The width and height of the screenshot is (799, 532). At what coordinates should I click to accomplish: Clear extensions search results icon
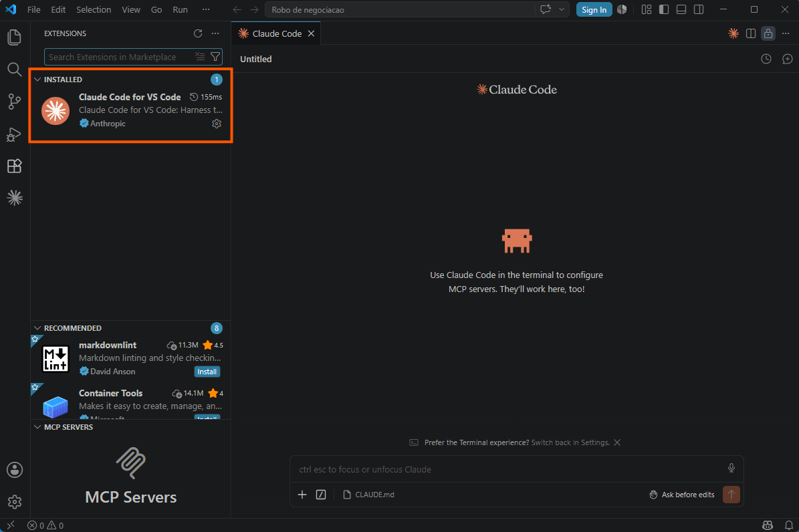[x=200, y=57]
